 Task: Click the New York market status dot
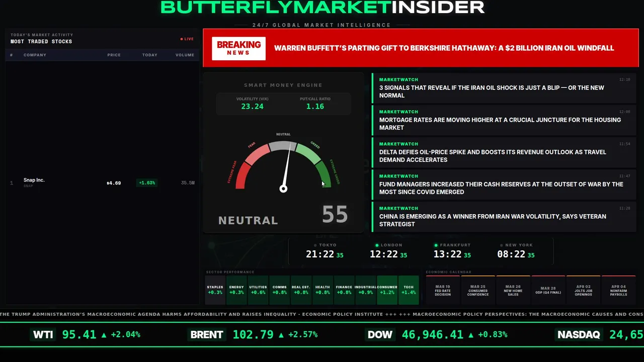point(502,245)
